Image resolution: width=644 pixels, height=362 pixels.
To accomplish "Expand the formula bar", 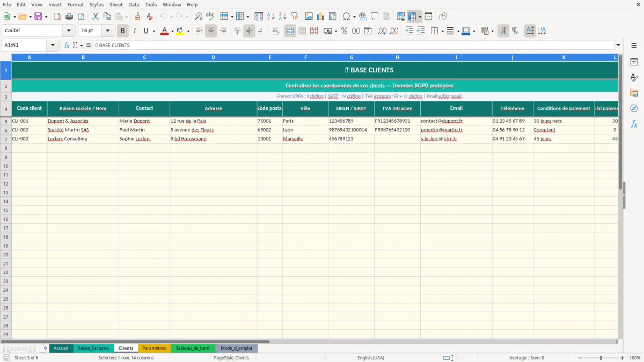I will 619,46.
